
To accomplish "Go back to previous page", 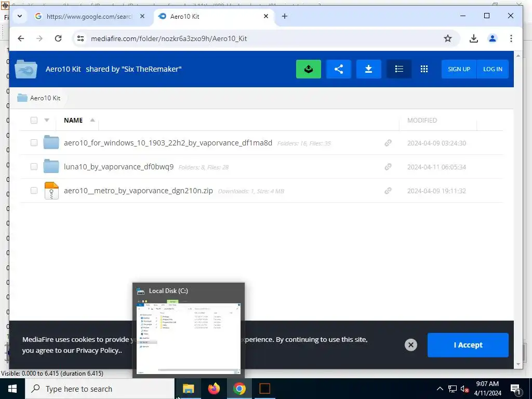I will 21,38.
